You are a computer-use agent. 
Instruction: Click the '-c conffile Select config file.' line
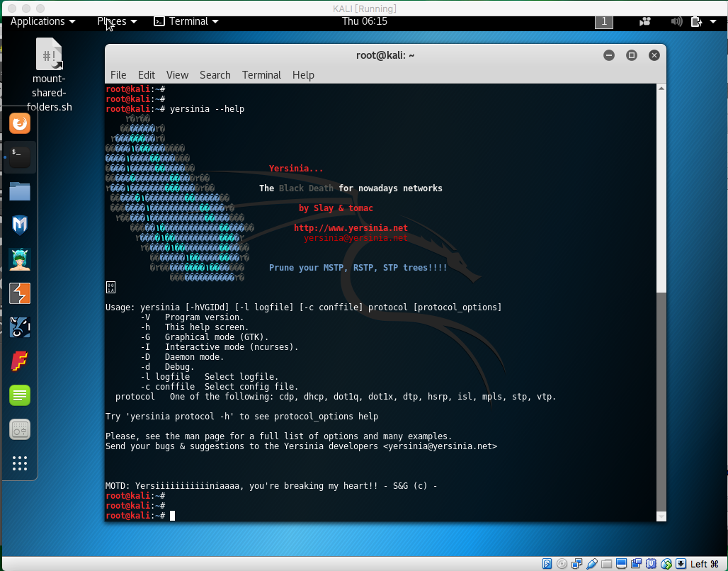(219, 387)
